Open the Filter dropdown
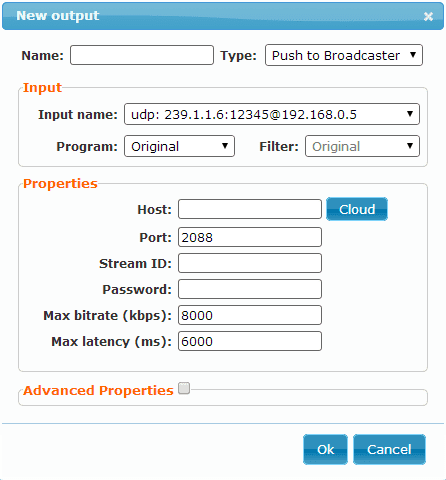Viewport: 446px width, 480px height. (362, 146)
